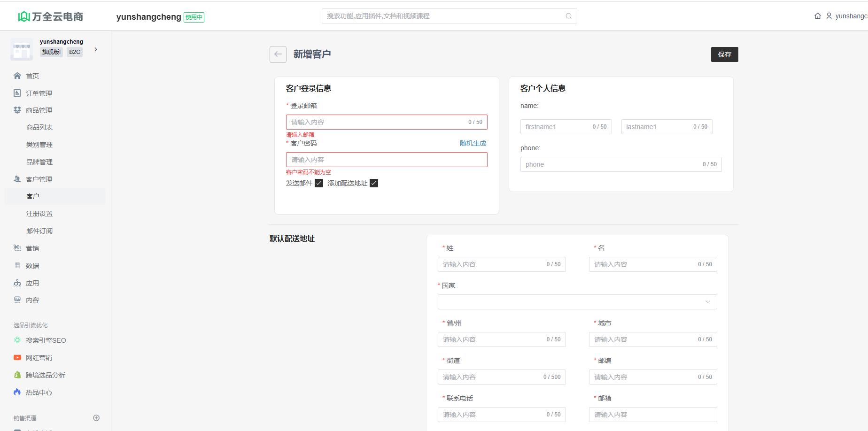Click the 万全云电商 logo

click(50, 16)
